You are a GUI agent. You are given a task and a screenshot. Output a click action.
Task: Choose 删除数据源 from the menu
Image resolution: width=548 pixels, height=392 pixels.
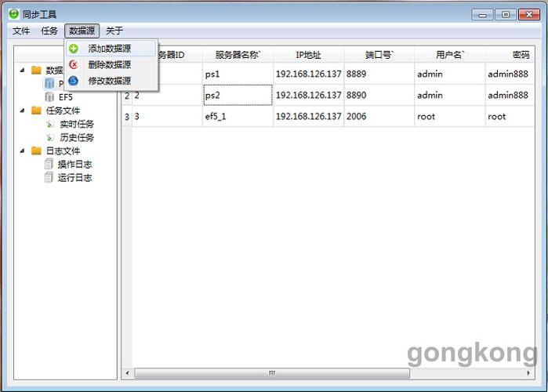coord(111,64)
